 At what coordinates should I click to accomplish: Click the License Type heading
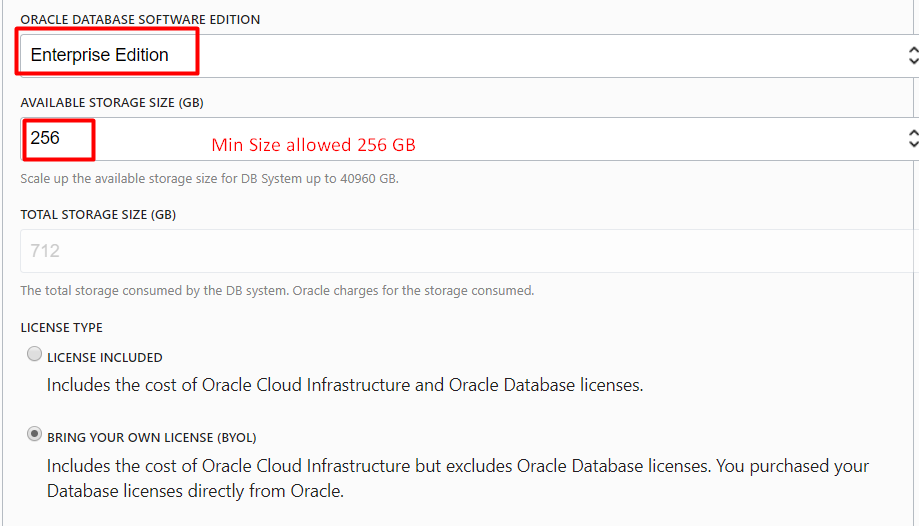click(62, 327)
